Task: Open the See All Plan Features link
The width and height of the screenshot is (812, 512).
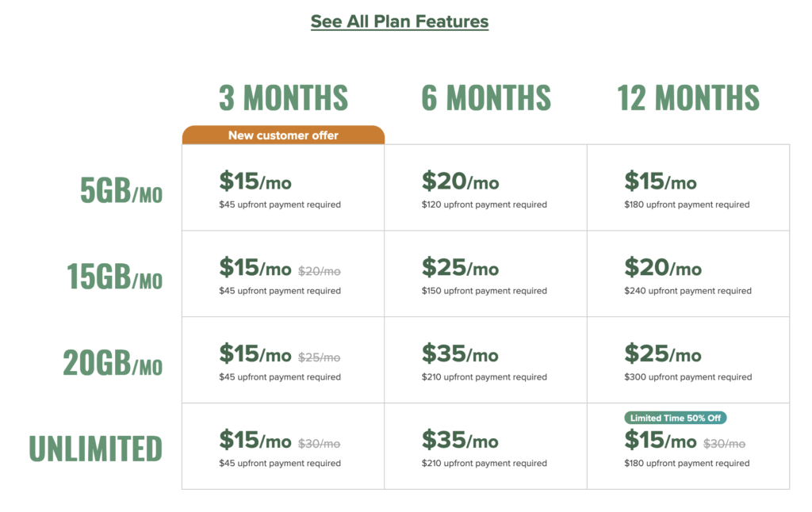Action: (x=400, y=21)
